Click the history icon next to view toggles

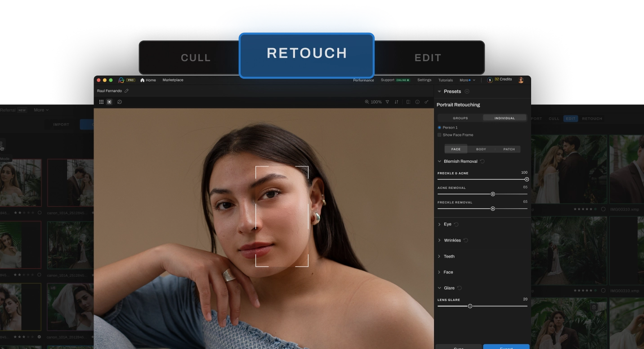tap(119, 102)
